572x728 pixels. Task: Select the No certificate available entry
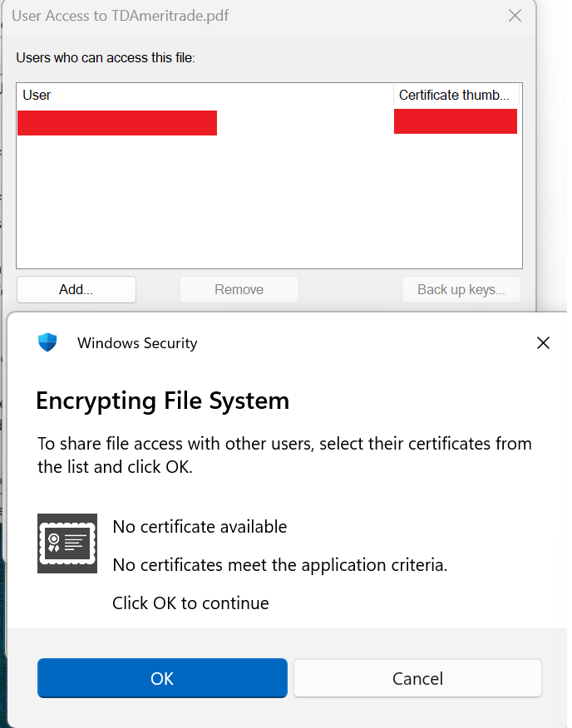[x=200, y=527]
